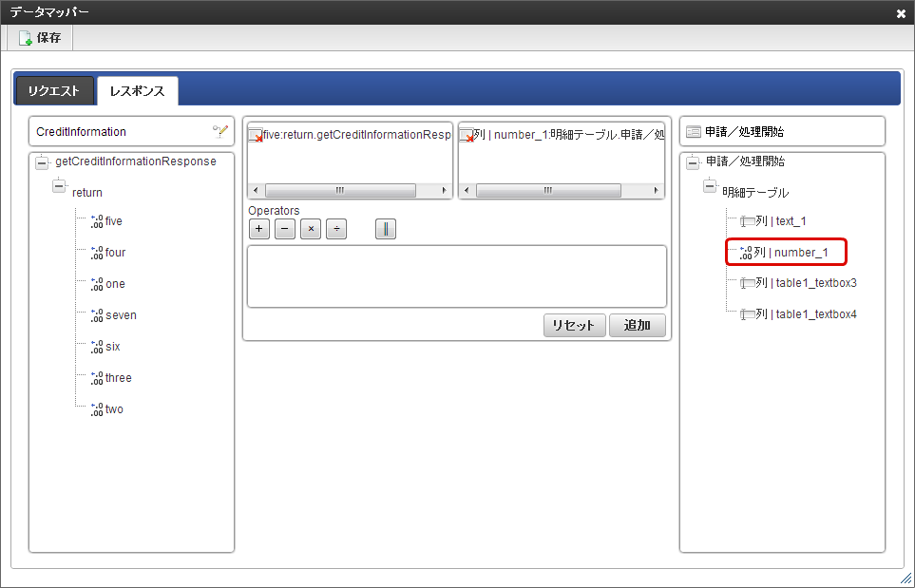
Task: Click the form icon beside 申請/処理開始 header
Action: 694,132
